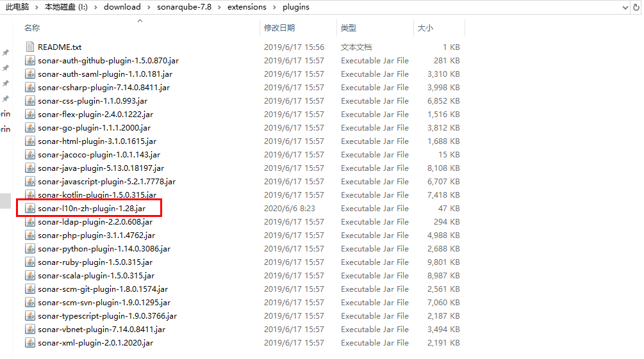This screenshot has height=359, width=644.
Task: Click jar icon of sonar-csharp-plugin-7.14.0.8411.jar
Action: [30, 88]
